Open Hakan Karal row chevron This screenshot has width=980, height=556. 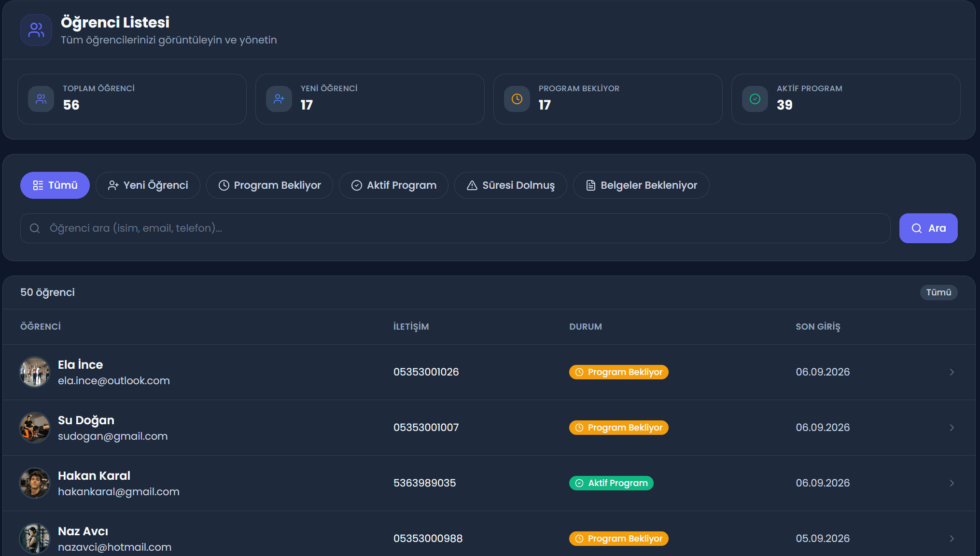pos(952,483)
